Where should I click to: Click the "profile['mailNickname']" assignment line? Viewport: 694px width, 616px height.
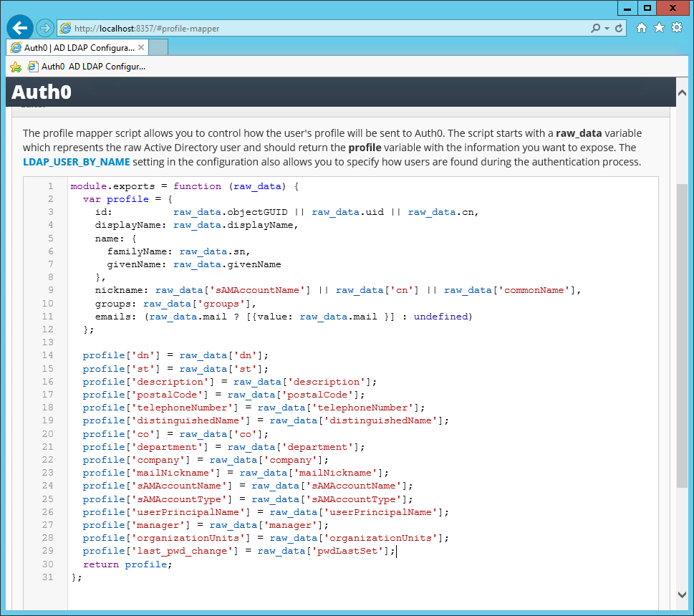236,473
